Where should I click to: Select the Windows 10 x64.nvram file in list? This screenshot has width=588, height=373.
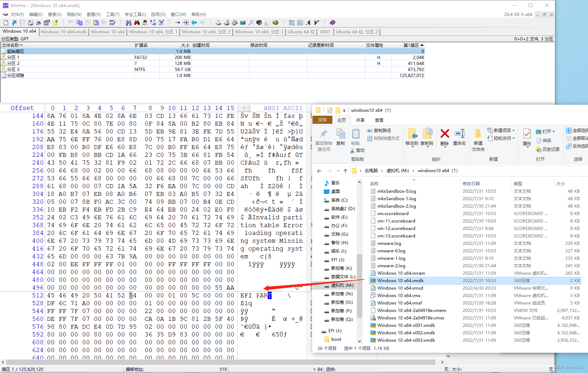[x=401, y=273]
